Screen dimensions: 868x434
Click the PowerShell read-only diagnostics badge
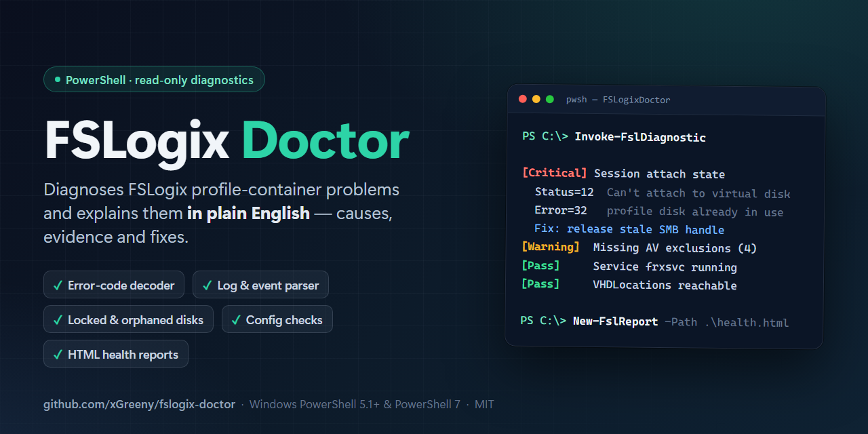click(154, 79)
